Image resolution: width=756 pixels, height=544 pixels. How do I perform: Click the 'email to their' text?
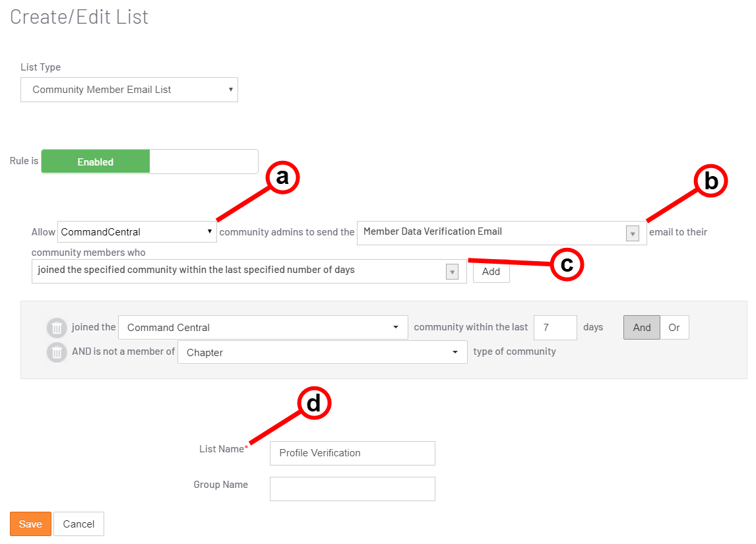(x=678, y=232)
